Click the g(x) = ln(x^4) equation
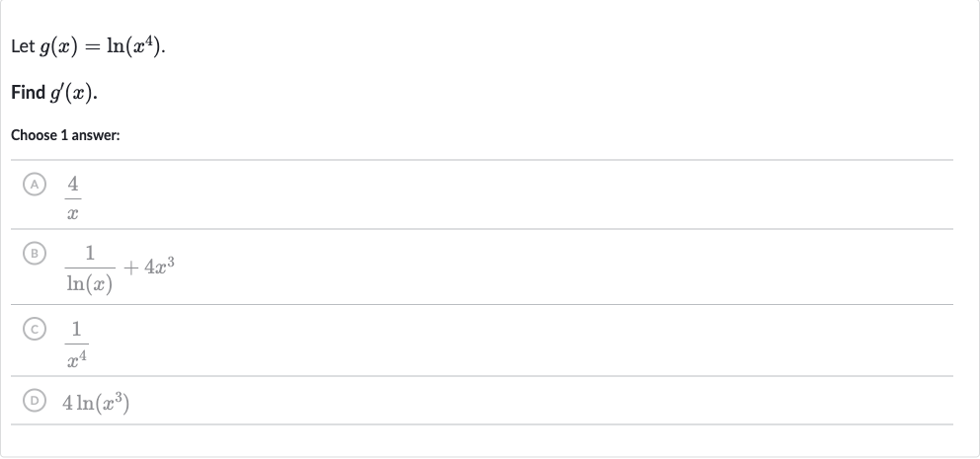 click(102, 46)
